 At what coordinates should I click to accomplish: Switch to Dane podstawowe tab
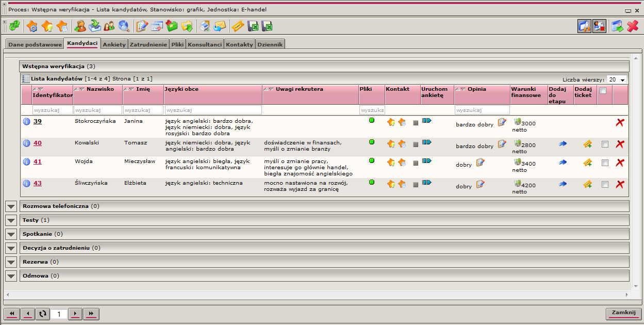click(x=35, y=44)
